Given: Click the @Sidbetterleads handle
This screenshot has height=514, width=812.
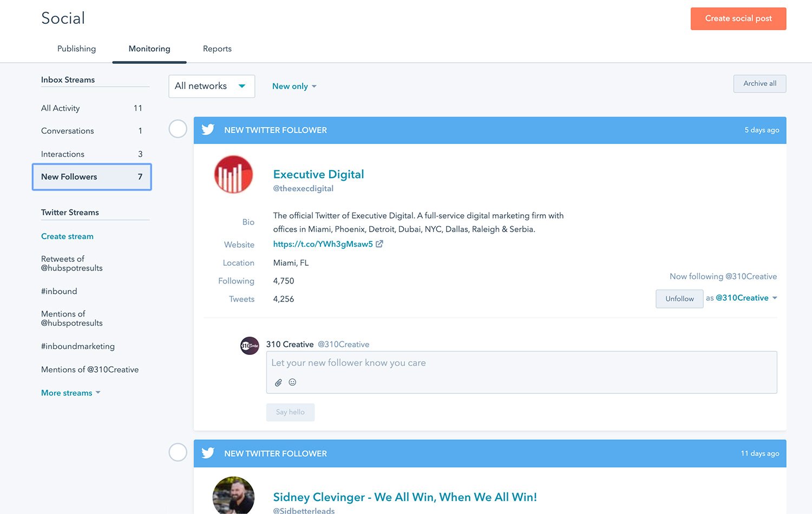Looking at the screenshot, I should [x=304, y=510].
